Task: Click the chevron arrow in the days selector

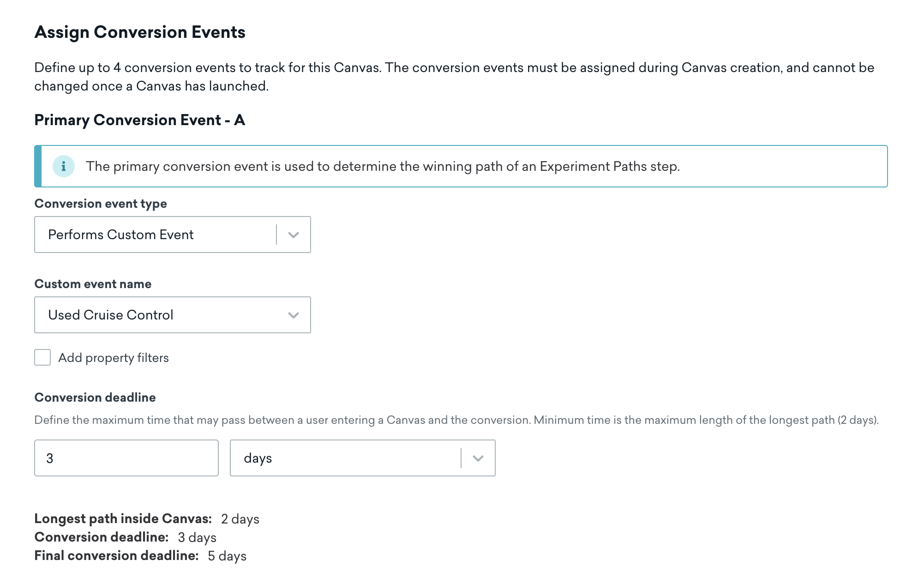Action: click(x=478, y=458)
